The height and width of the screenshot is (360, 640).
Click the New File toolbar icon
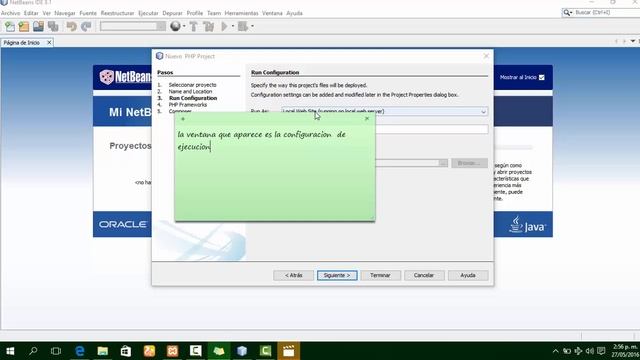pyautogui.click(x=9, y=27)
